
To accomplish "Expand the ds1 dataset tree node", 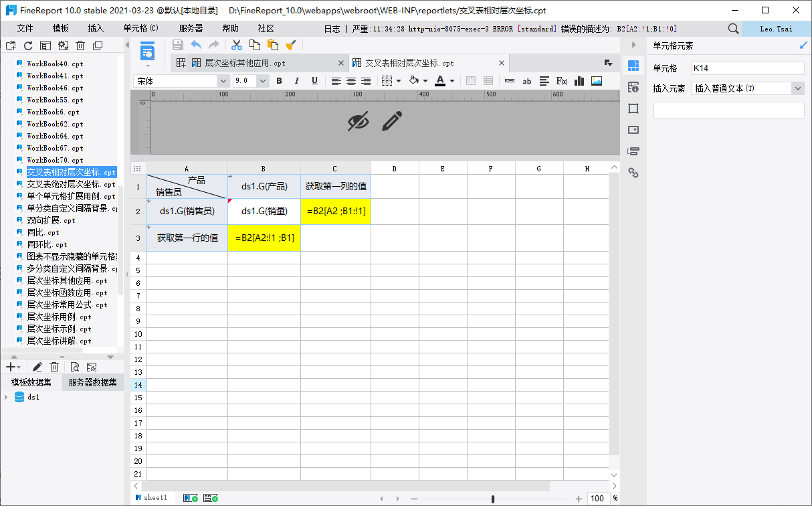I will coord(6,397).
